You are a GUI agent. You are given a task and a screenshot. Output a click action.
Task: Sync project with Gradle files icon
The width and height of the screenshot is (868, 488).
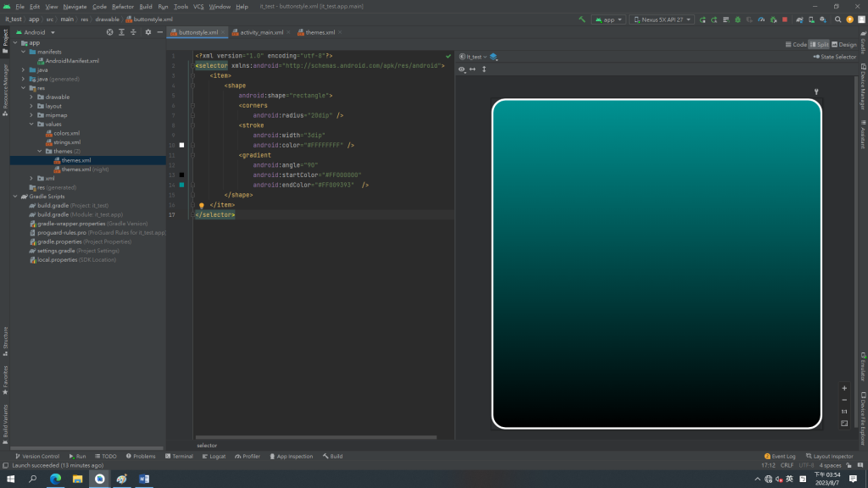click(799, 19)
